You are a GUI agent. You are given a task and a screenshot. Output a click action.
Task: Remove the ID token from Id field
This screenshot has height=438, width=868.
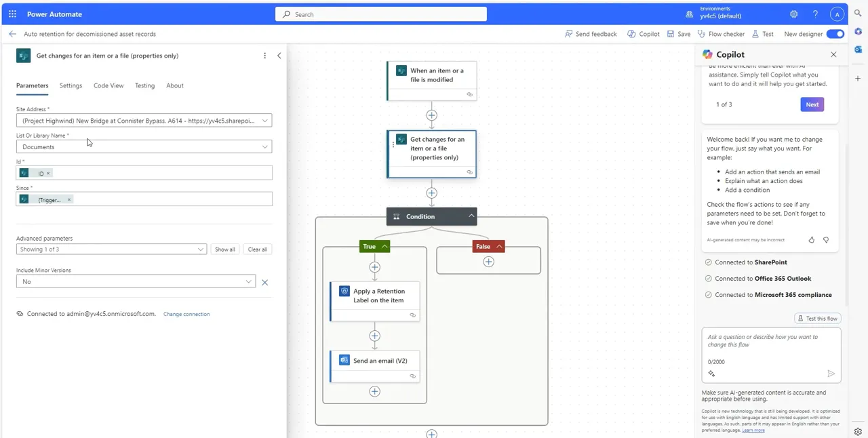coord(48,174)
